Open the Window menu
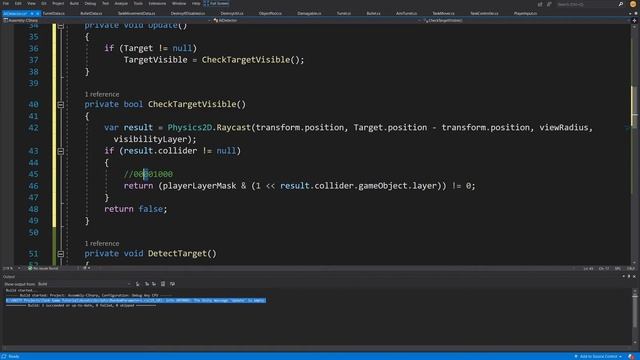Image resolution: width=640 pixels, height=360 pixels. point(179,3)
